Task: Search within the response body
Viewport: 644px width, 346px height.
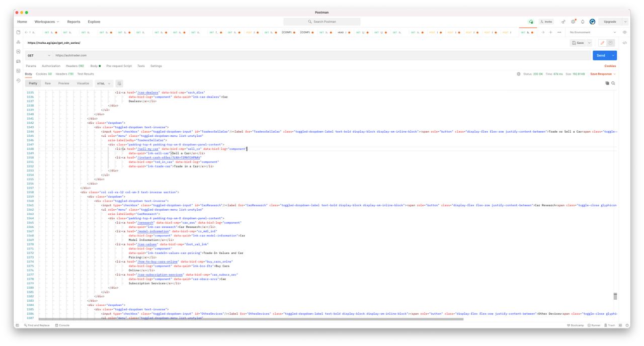Action: (x=613, y=83)
